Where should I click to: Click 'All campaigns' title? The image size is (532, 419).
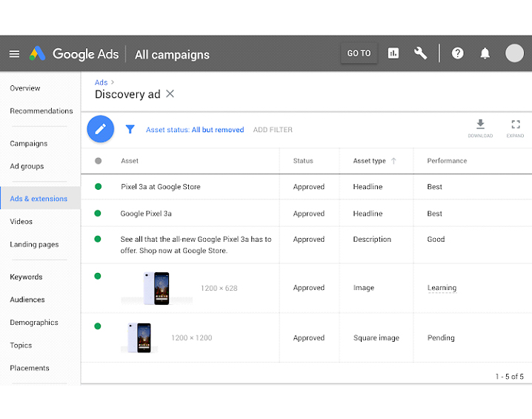pyautogui.click(x=172, y=55)
